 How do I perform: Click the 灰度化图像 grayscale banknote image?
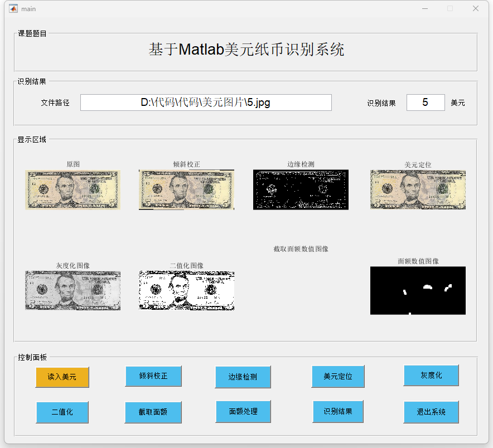[72, 291]
